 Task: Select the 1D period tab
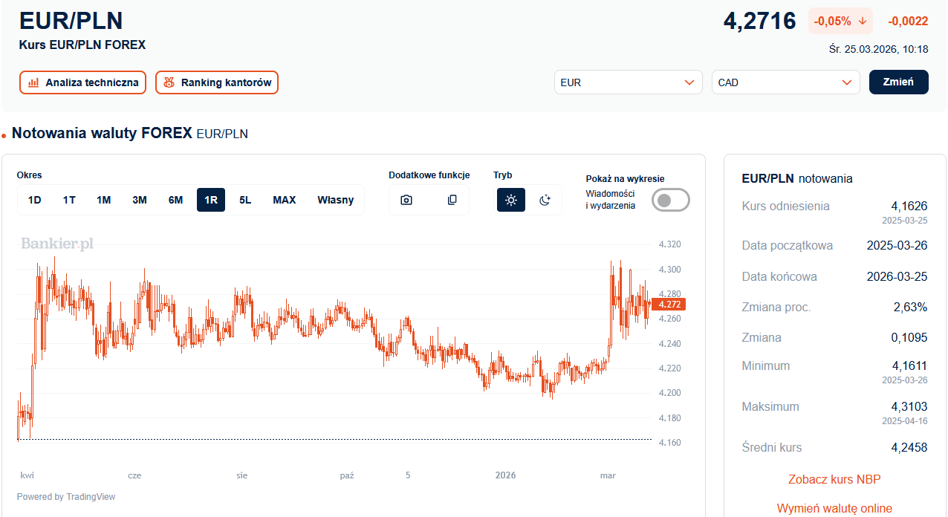(x=34, y=200)
